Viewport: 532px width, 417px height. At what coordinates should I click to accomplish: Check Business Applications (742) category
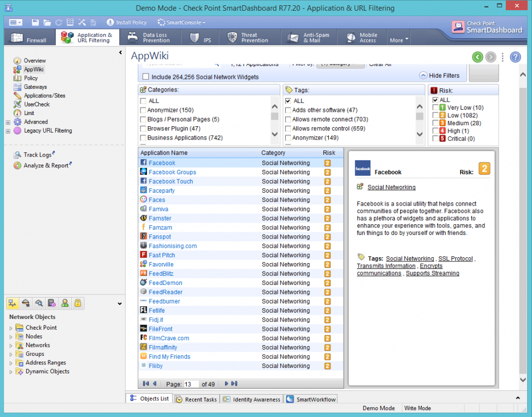143,138
